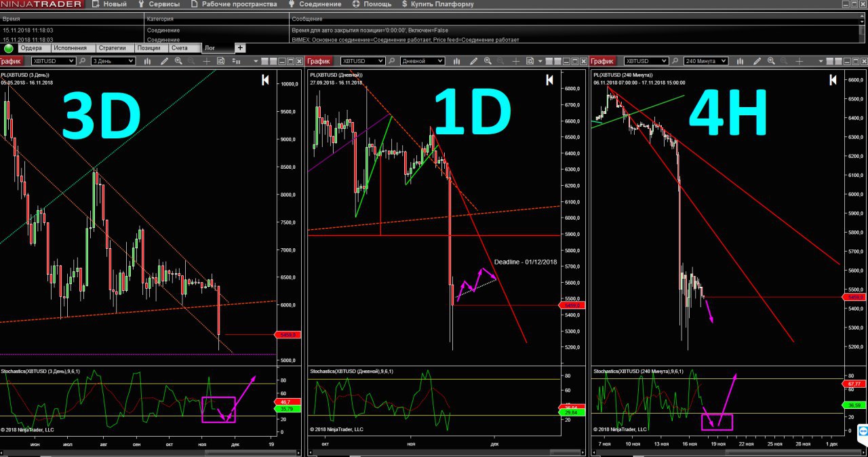Open the Новый menu
This screenshot has width=868, height=457.
[x=109, y=4]
